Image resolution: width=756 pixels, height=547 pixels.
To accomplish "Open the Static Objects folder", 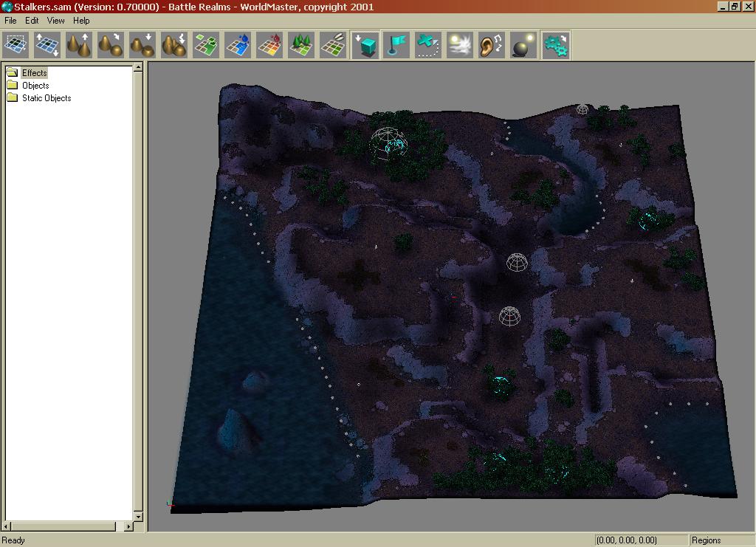I will [47, 97].
